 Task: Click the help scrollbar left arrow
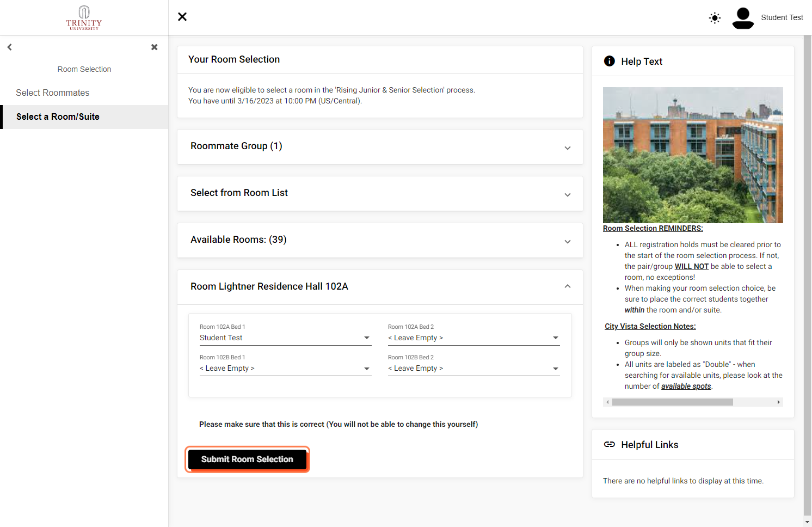[607, 402]
